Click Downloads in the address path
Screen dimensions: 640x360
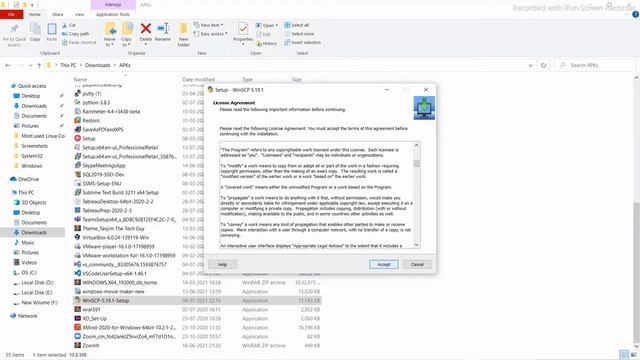(x=98, y=65)
